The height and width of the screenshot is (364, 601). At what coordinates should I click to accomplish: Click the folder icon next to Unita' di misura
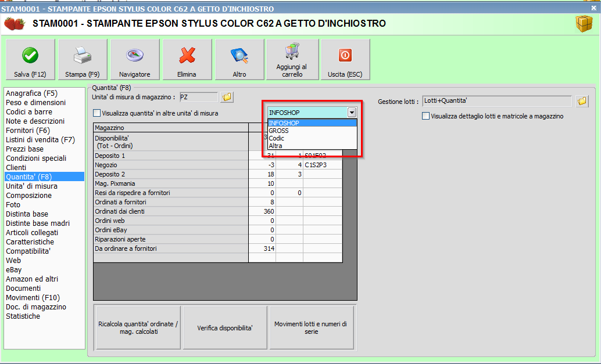[227, 97]
